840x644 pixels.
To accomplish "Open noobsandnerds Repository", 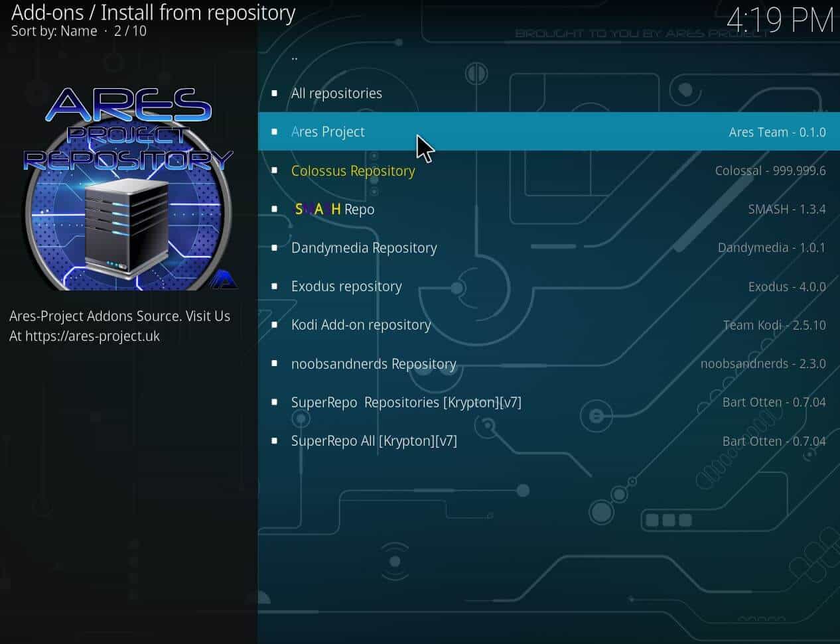I will point(549,363).
